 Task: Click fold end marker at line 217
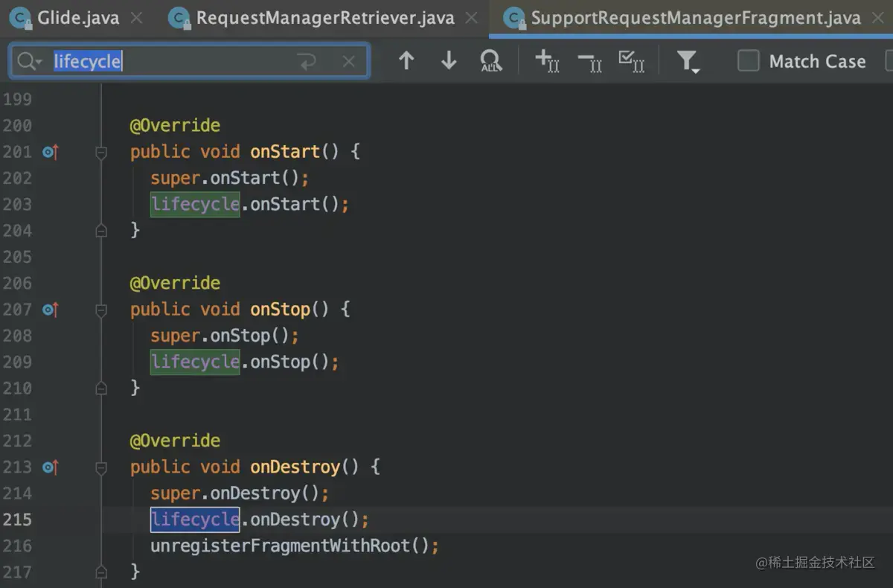pos(101,572)
